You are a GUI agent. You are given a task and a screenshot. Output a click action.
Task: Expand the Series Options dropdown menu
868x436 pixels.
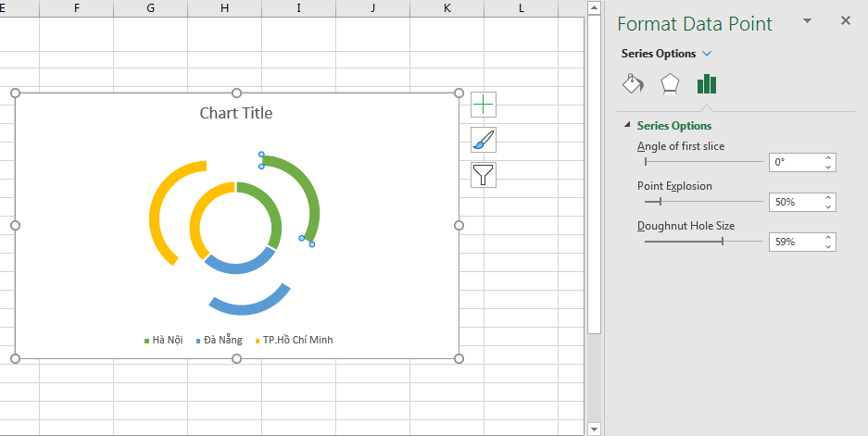tap(707, 54)
